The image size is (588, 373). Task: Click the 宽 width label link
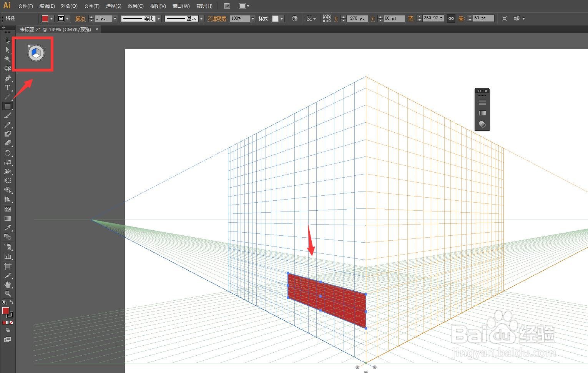click(411, 18)
